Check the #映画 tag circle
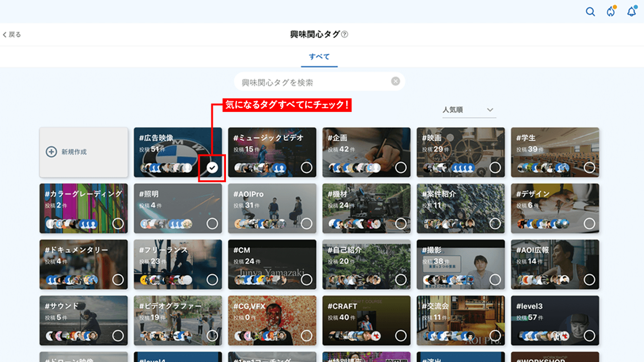Image resolution: width=644 pixels, height=362 pixels. click(x=495, y=167)
